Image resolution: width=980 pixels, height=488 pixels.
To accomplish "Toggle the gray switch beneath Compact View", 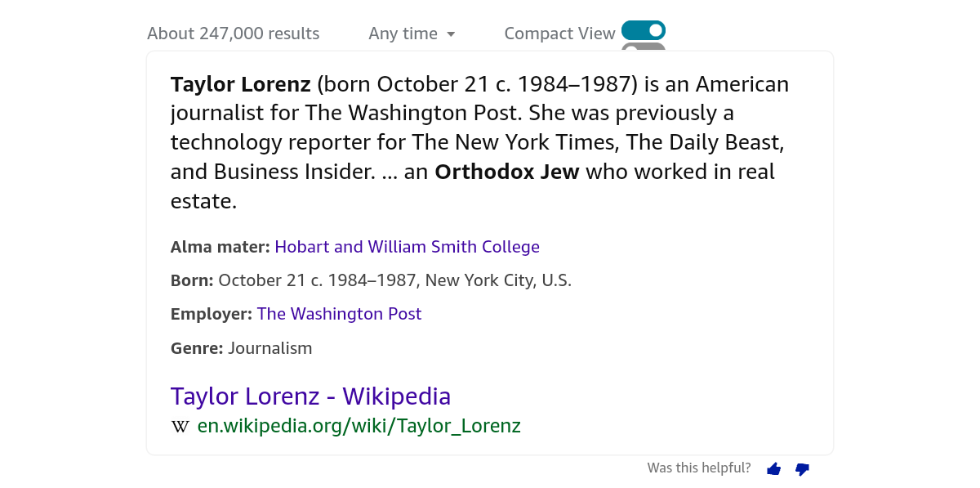I will [644, 47].
